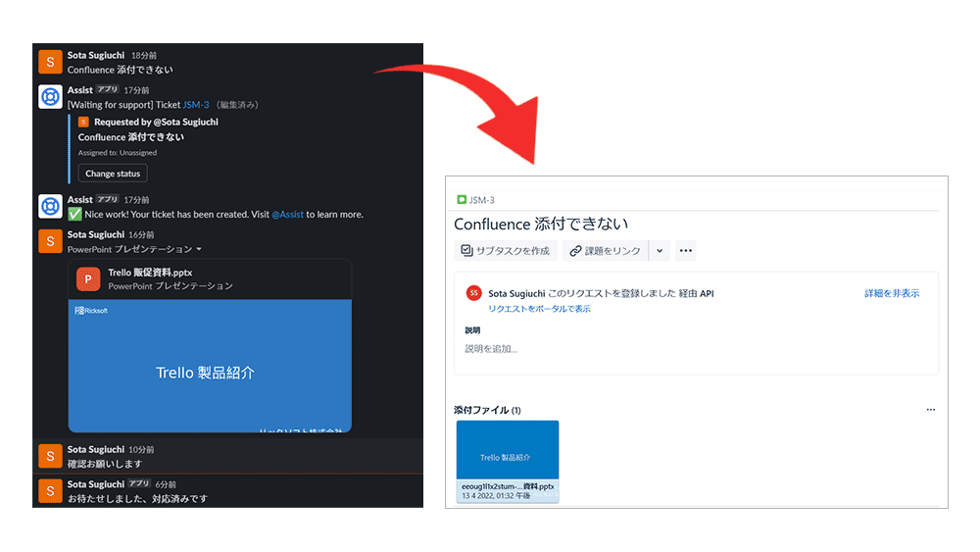Screen dimensions: 980x552
Task: Open the リクエストをポータルで表示 link
Action: 539,308
